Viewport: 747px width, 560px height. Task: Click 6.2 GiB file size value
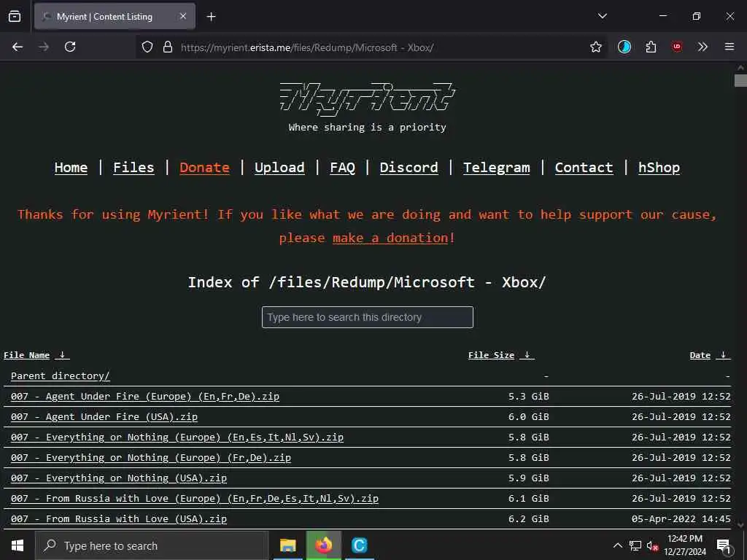point(528,519)
